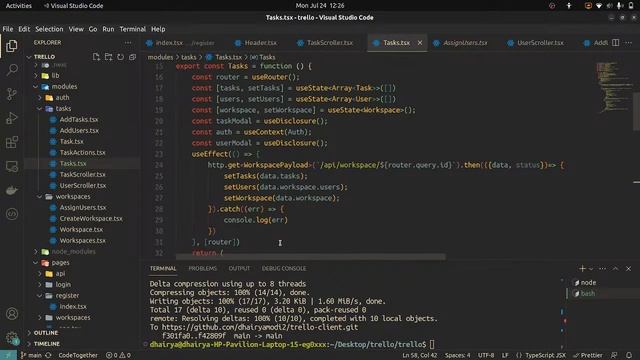The height and width of the screenshot is (360, 640).
Task: Close the Tasks.tsx editor tab
Action: tap(420, 42)
